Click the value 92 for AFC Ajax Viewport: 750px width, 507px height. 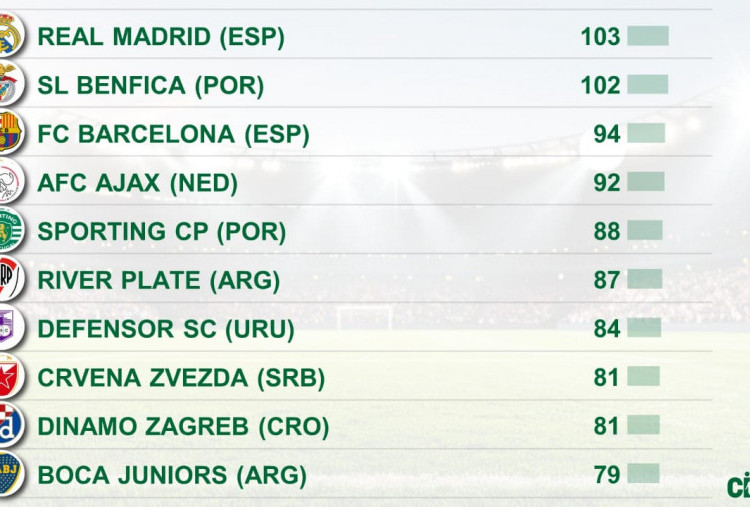(x=607, y=183)
